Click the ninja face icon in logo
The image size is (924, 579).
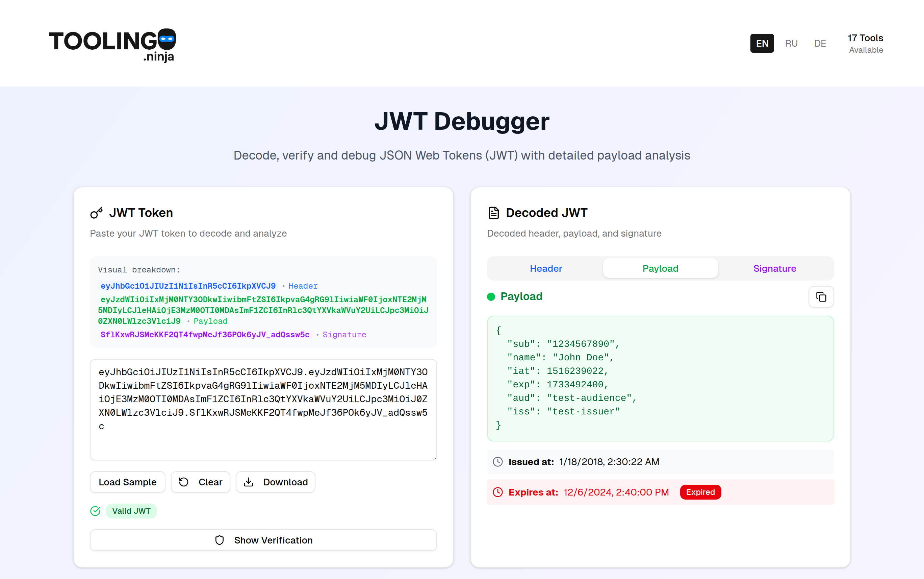click(167, 39)
